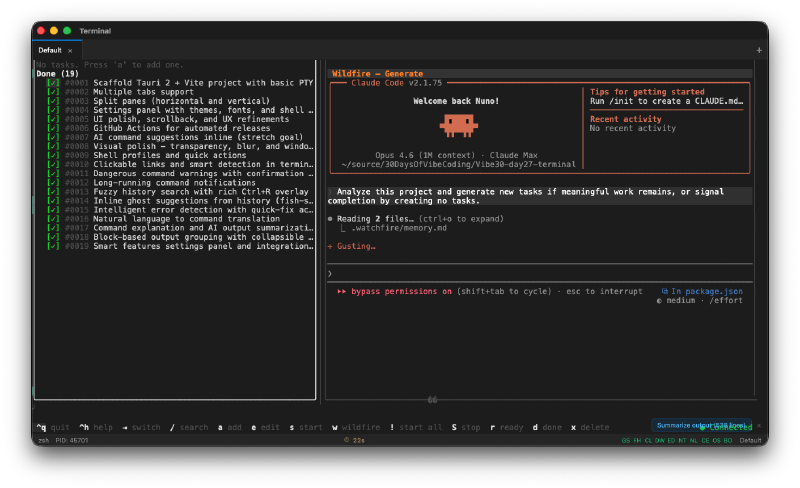The width and height of the screenshot is (800, 488).
Task: Toggle checkbox for Settings panel with themes task
Action: (53, 110)
